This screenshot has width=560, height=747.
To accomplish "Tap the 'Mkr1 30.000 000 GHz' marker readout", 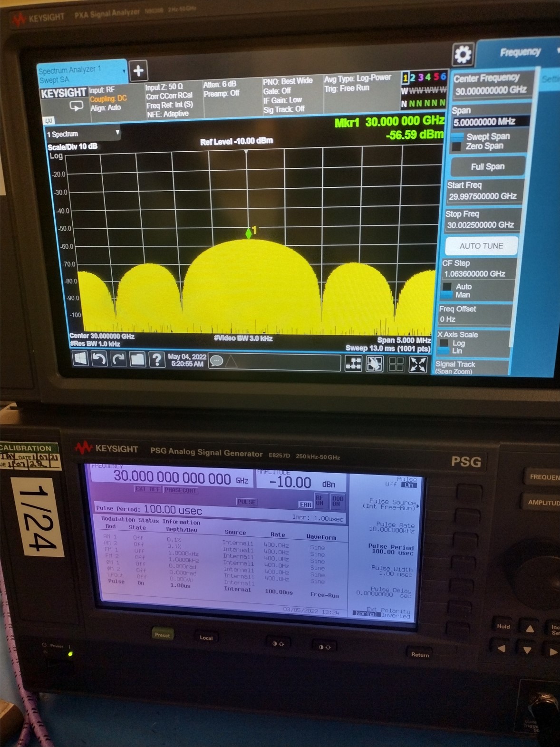I will (x=389, y=122).
